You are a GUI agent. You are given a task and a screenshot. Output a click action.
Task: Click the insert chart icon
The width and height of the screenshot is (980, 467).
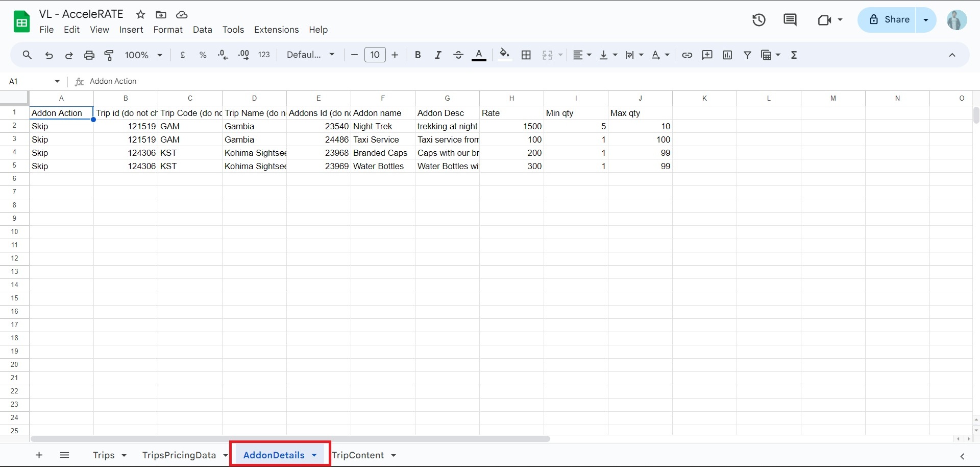727,55
